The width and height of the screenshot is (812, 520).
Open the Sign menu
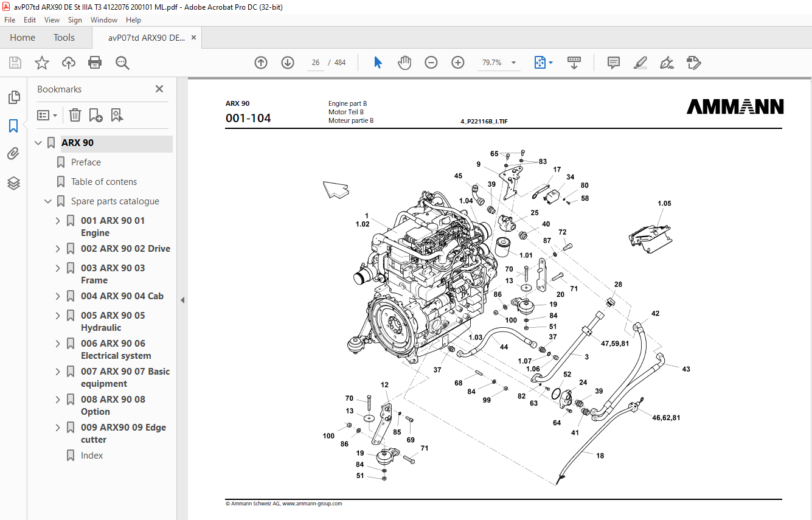(x=75, y=20)
